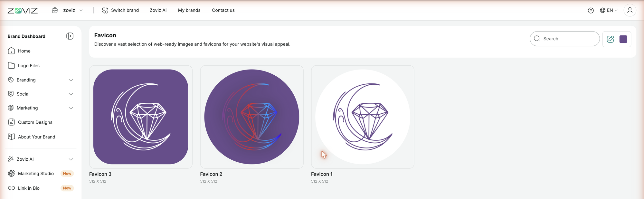This screenshot has height=199, width=644.
Task: Click the 512 X 512 text under Favicon 1
Action: [x=319, y=181]
